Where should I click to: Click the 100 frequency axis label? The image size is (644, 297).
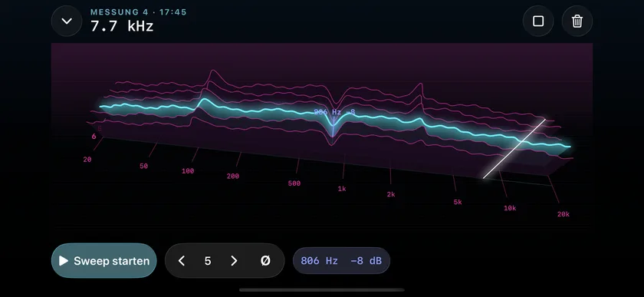pos(188,171)
